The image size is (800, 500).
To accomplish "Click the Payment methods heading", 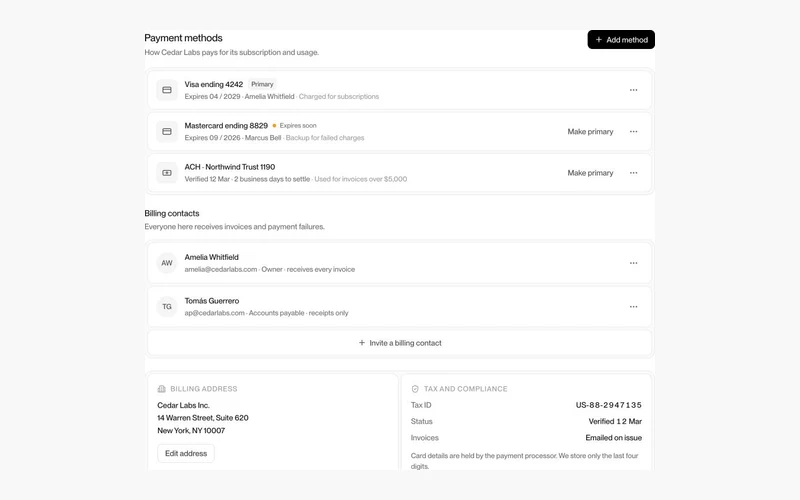I will [x=183, y=38].
